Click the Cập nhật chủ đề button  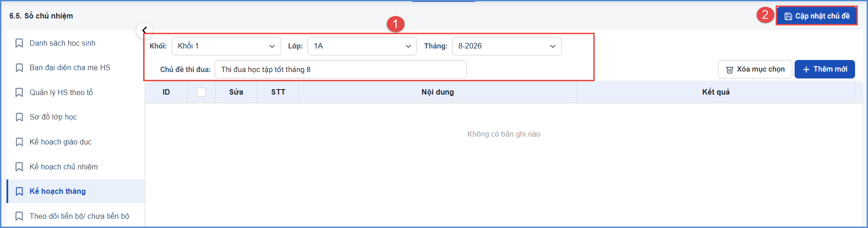point(816,16)
